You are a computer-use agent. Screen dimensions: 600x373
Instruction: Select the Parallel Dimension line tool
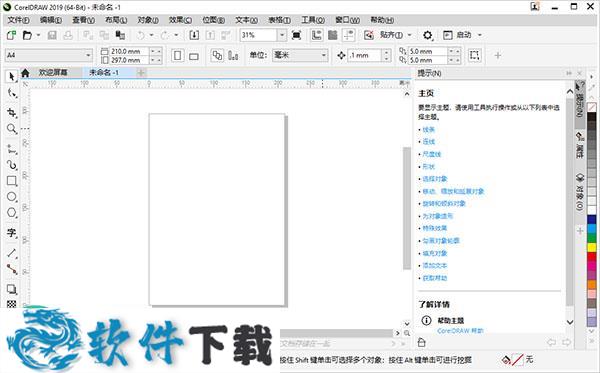[11, 252]
